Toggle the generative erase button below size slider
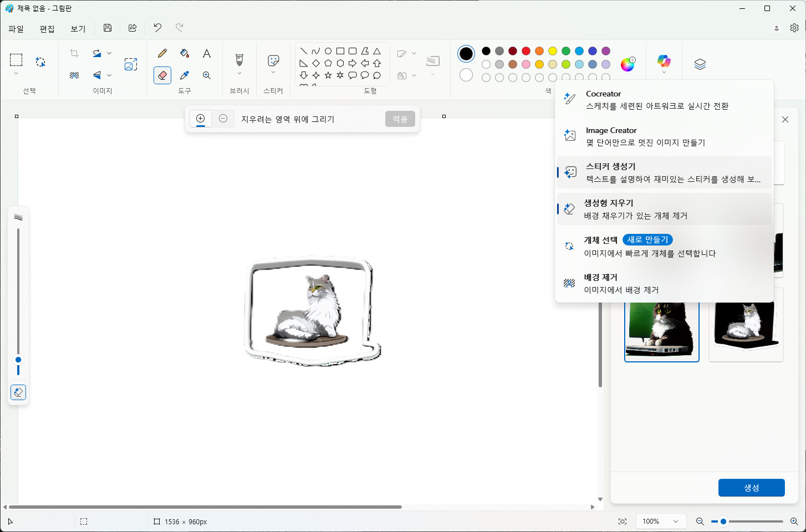The width and height of the screenshot is (806, 532). pos(18,392)
